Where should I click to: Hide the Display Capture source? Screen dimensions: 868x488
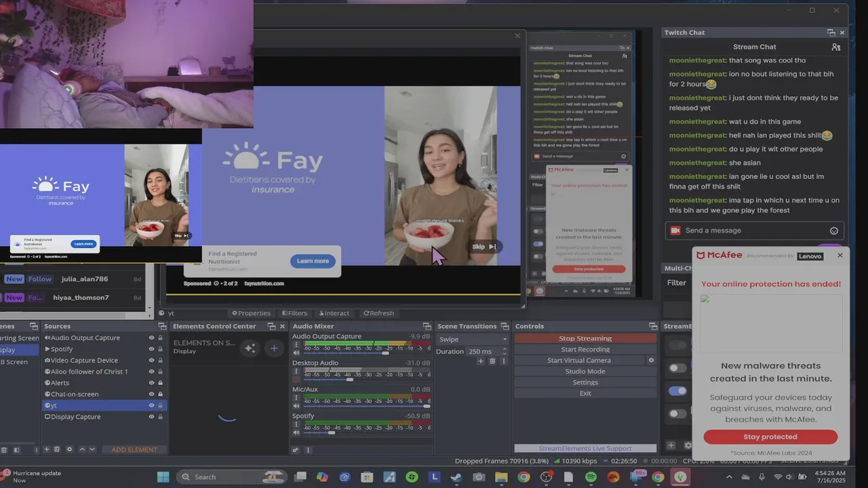coord(151,417)
